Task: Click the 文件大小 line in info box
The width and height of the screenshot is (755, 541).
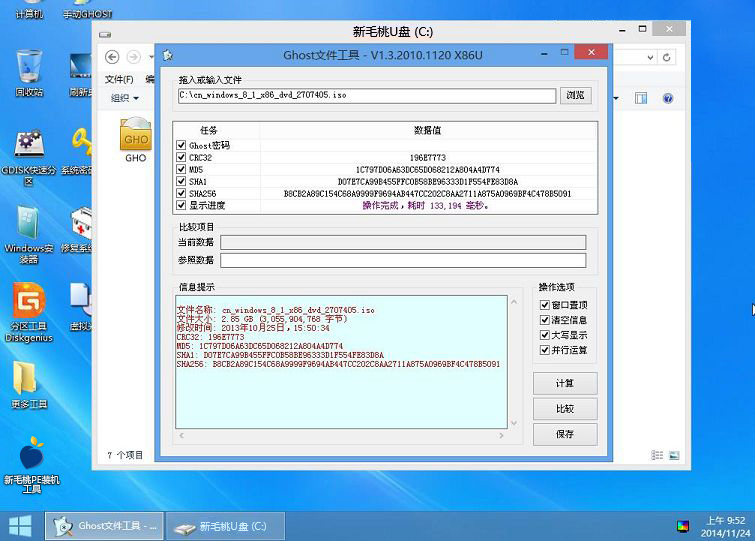Action: (262, 319)
